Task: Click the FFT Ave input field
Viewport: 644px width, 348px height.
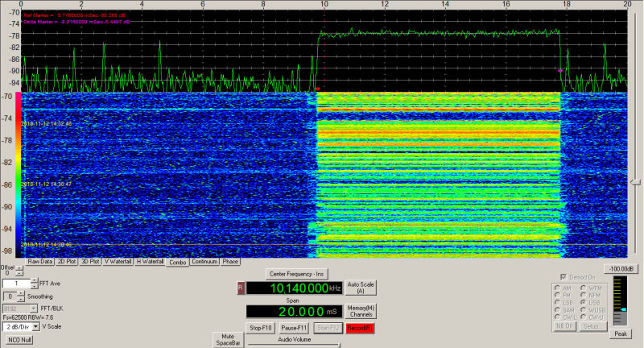Action: [16, 284]
